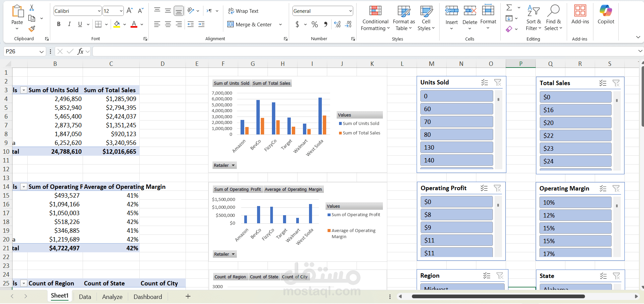Select 10% in Operating Margin slicer
Image resolution: width=644 pixels, height=304 pixels.
point(576,202)
